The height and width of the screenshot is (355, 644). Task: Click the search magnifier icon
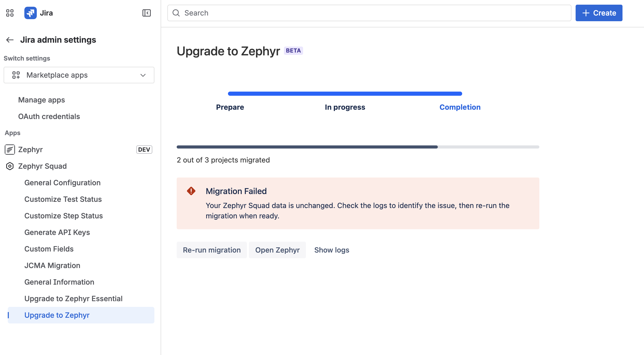point(176,13)
